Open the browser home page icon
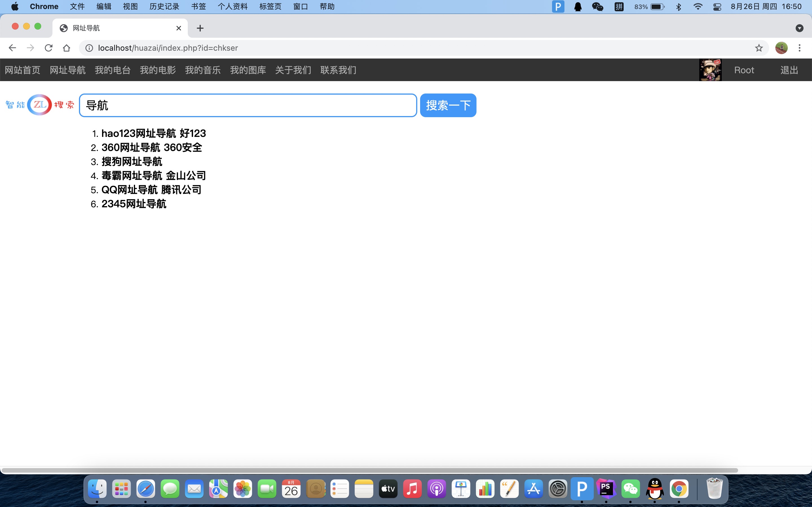812x507 pixels. point(67,48)
